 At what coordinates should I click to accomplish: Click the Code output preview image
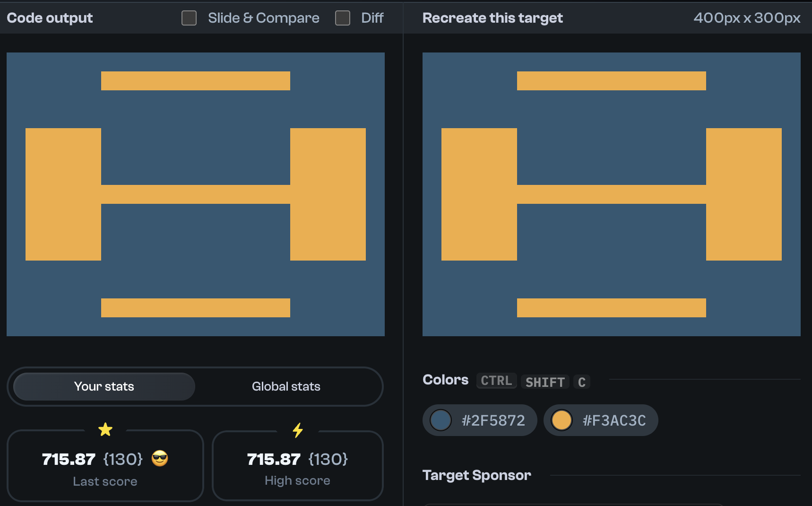click(196, 194)
